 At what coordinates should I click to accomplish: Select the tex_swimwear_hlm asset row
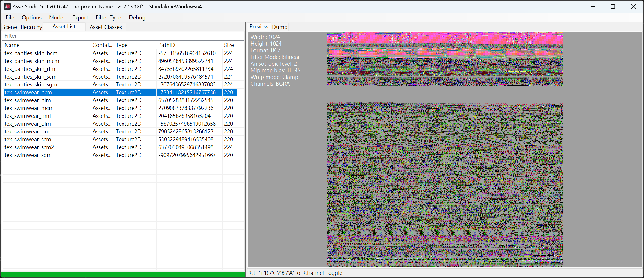(120, 100)
